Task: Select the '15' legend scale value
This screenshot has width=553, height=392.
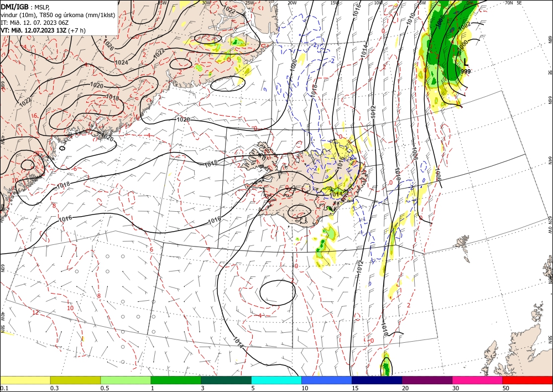Action: pyautogui.click(x=355, y=388)
